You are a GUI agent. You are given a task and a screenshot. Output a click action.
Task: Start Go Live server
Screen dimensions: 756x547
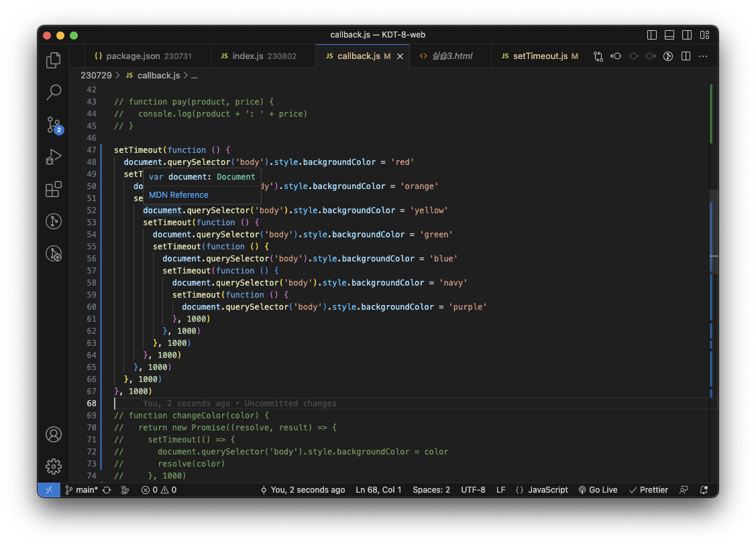[x=598, y=489]
